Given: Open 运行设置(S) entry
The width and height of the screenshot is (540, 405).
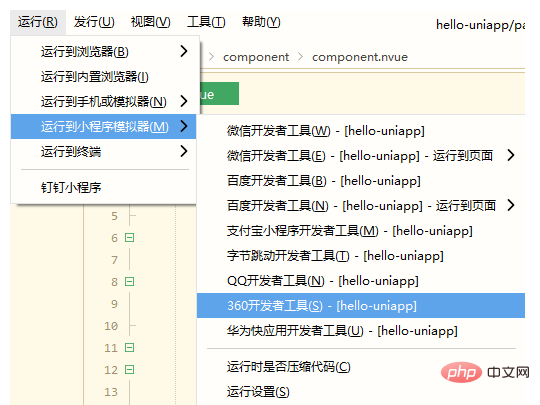Looking at the screenshot, I should (x=361, y=392).
